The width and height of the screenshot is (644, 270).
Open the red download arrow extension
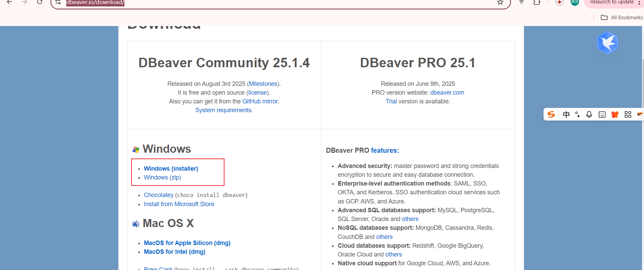point(559,2)
